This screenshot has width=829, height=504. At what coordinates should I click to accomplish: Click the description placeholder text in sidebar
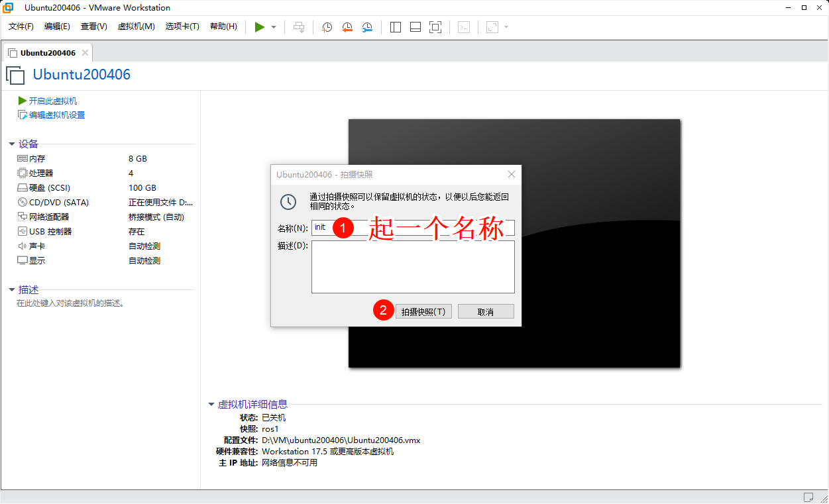point(71,303)
